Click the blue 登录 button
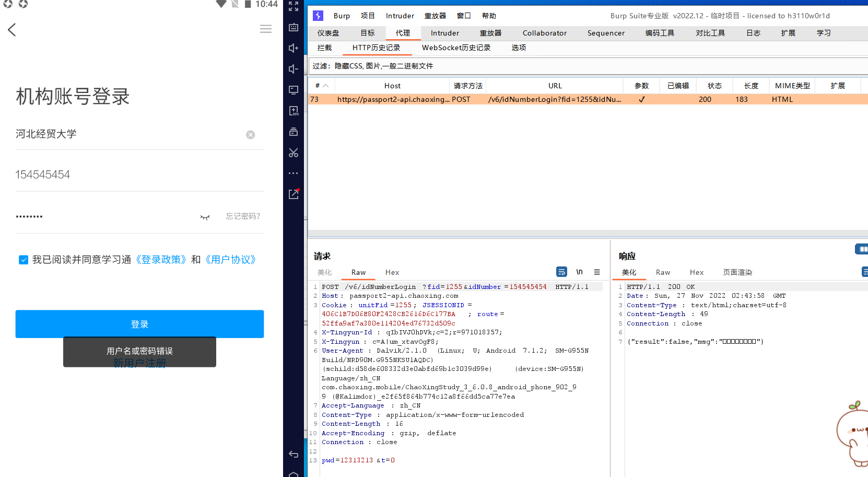This screenshot has width=868, height=477. [x=139, y=324]
